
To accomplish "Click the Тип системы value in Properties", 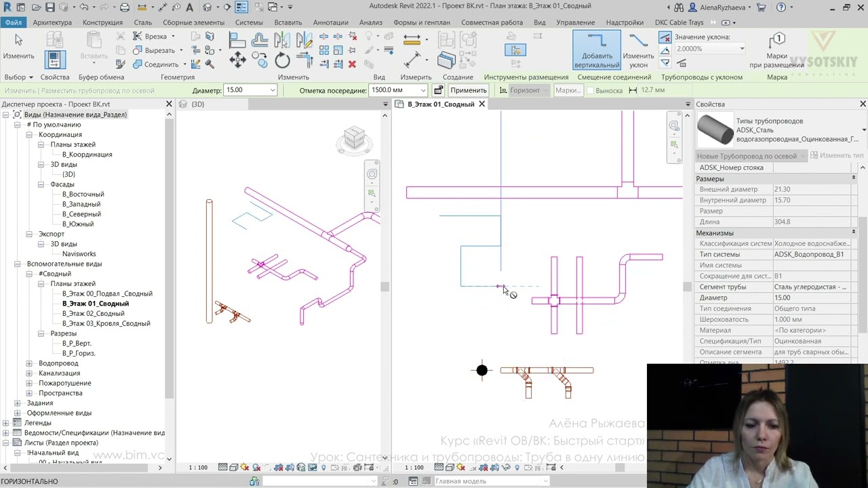I will pos(812,254).
